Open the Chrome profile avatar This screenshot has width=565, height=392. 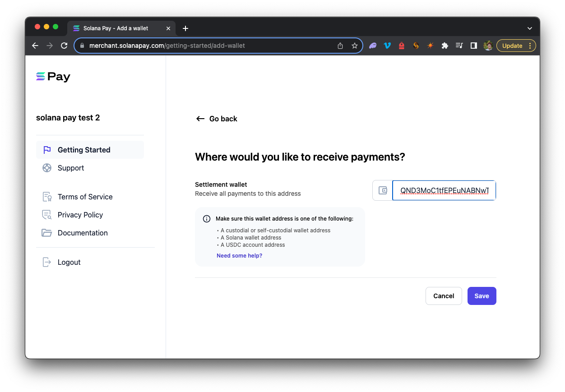point(488,46)
